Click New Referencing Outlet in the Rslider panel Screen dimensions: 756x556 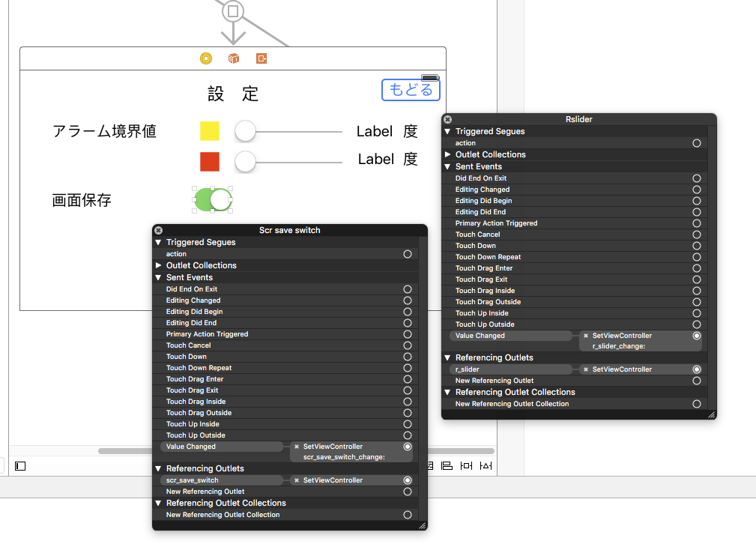point(524,380)
